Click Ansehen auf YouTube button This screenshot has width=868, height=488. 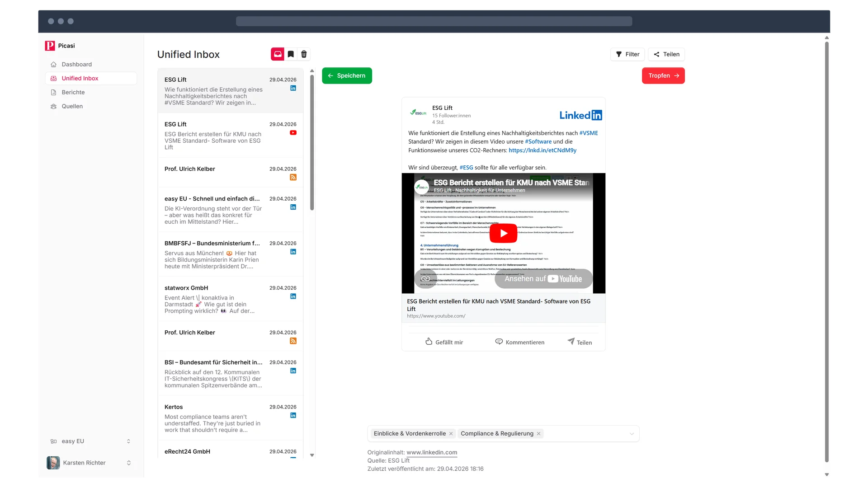click(543, 279)
